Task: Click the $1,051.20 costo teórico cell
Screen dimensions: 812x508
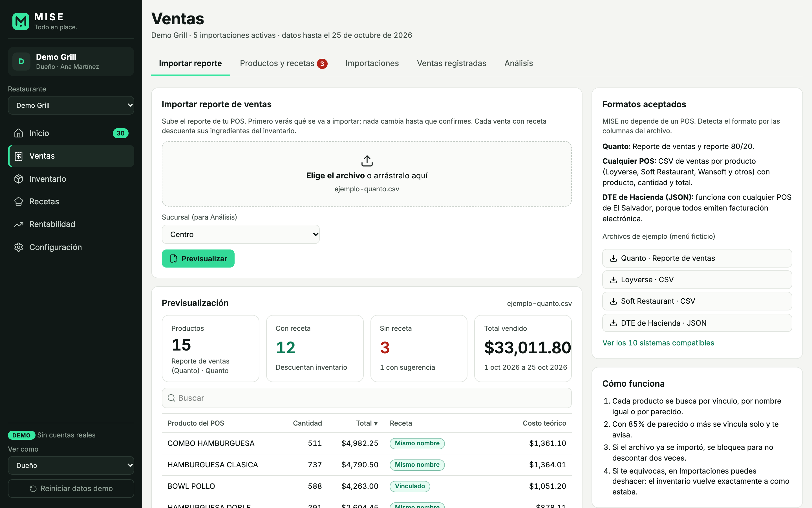Action: 547,486
